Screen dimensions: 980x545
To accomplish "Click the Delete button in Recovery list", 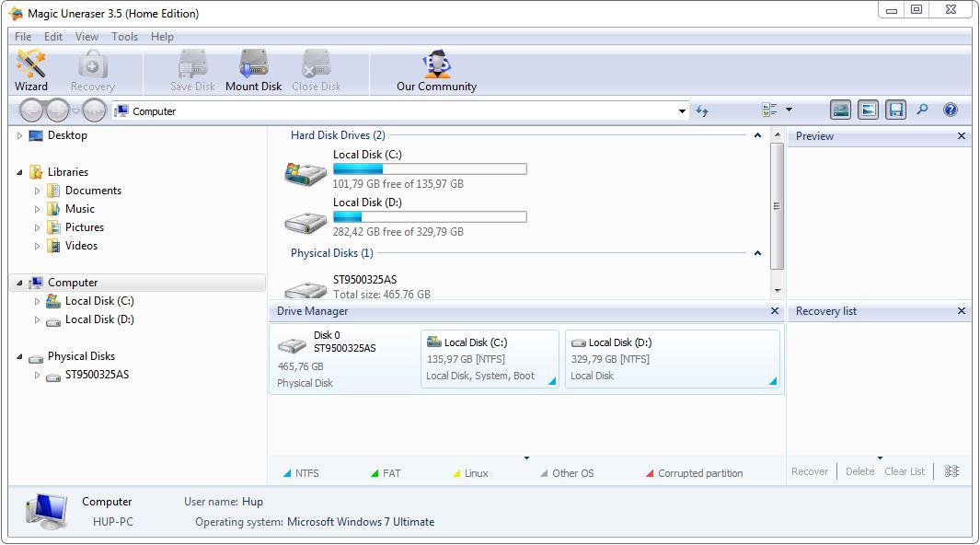I will (x=860, y=471).
